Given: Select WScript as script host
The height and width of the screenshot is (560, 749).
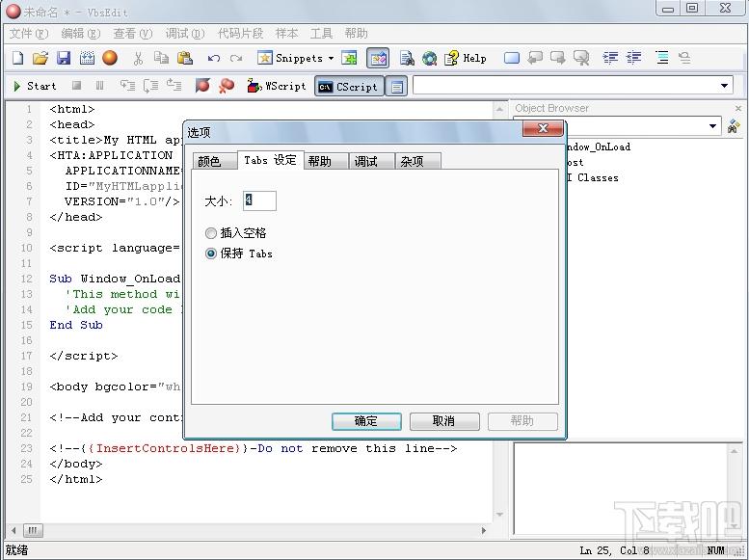Looking at the screenshot, I should (x=277, y=86).
